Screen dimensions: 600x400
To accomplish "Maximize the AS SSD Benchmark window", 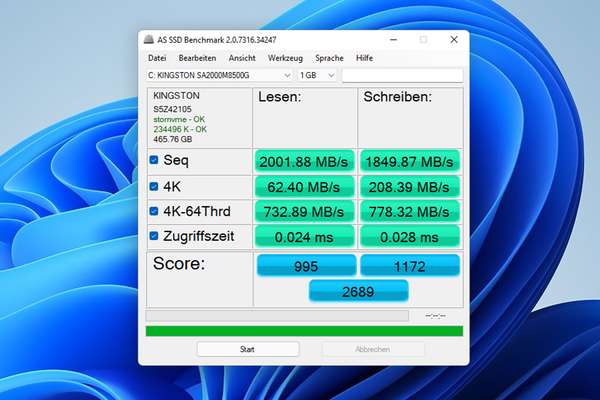I will (423, 40).
